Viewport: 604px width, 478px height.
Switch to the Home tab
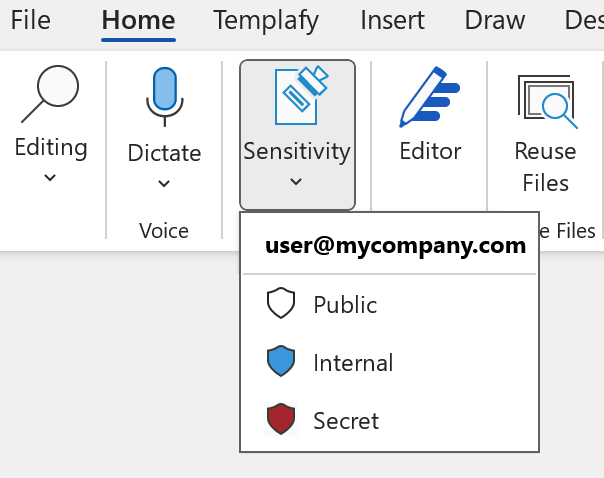[x=138, y=20]
